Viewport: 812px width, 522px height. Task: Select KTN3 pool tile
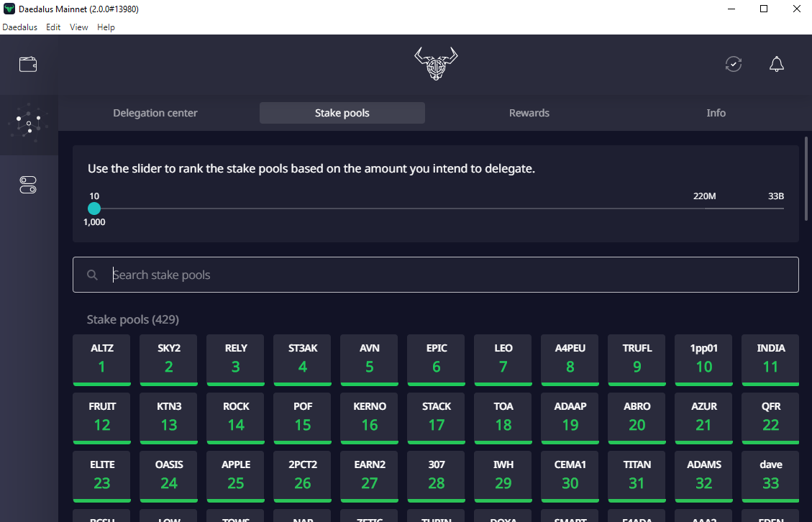coord(168,418)
